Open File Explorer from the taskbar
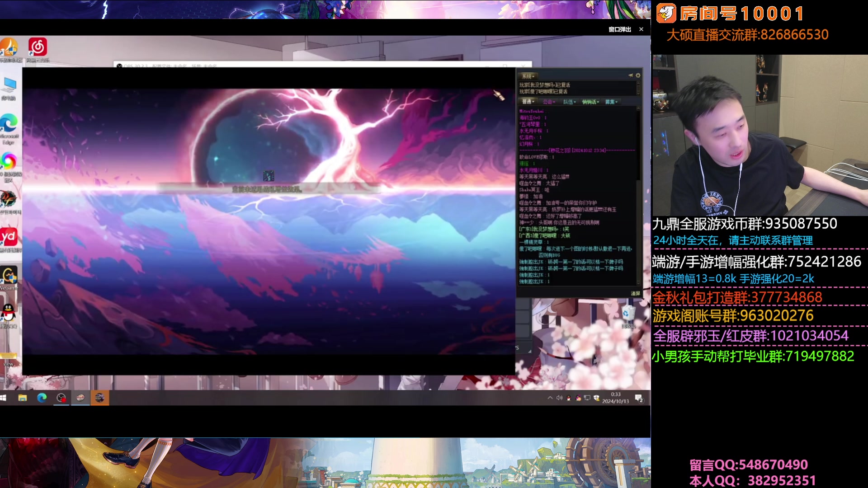The image size is (868, 488). [22, 398]
